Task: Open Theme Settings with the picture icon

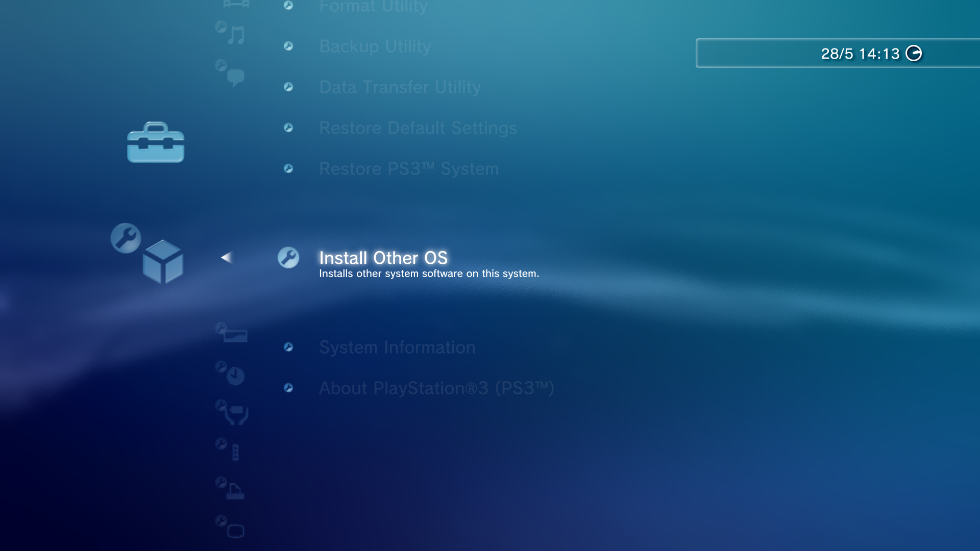Action: click(x=231, y=332)
